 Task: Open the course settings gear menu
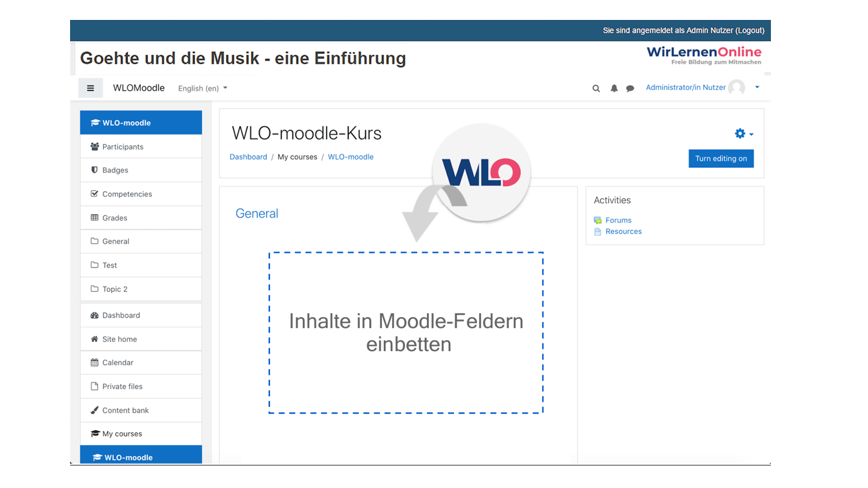coord(743,134)
